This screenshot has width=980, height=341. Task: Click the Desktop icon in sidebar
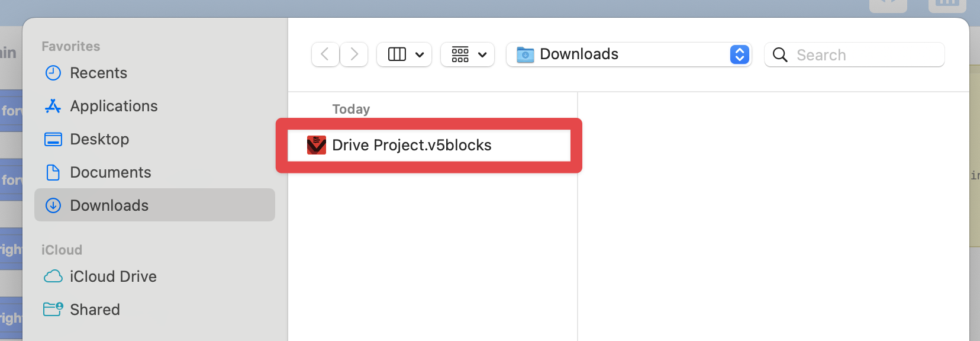point(53,139)
